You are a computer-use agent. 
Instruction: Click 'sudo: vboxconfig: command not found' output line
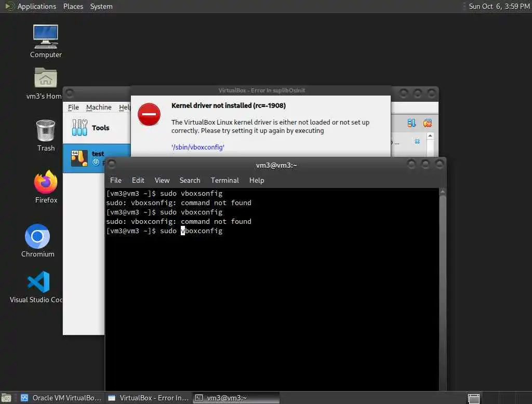pos(179,222)
